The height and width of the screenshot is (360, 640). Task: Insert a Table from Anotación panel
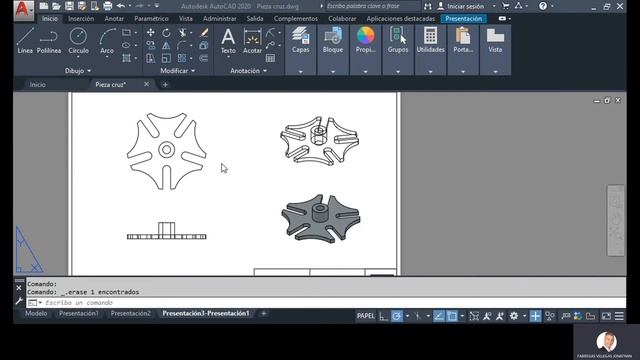point(270,58)
